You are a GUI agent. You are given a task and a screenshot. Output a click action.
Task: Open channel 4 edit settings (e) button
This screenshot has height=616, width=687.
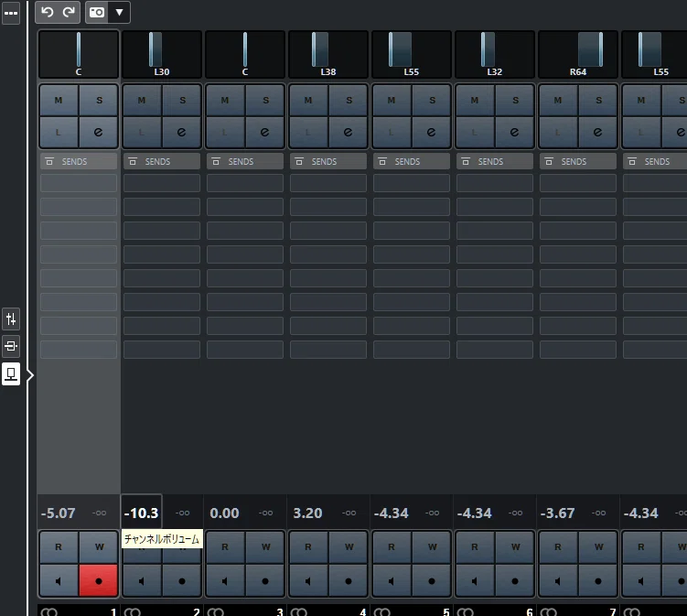(x=349, y=132)
